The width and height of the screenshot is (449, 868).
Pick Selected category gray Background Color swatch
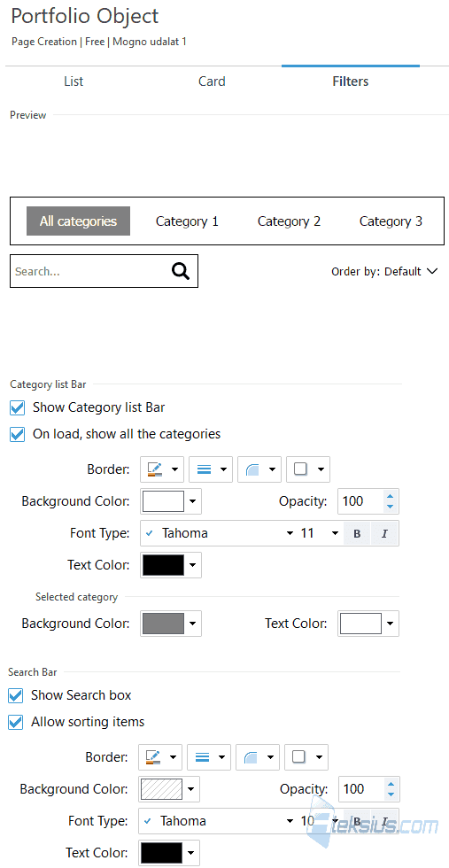[x=163, y=624]
